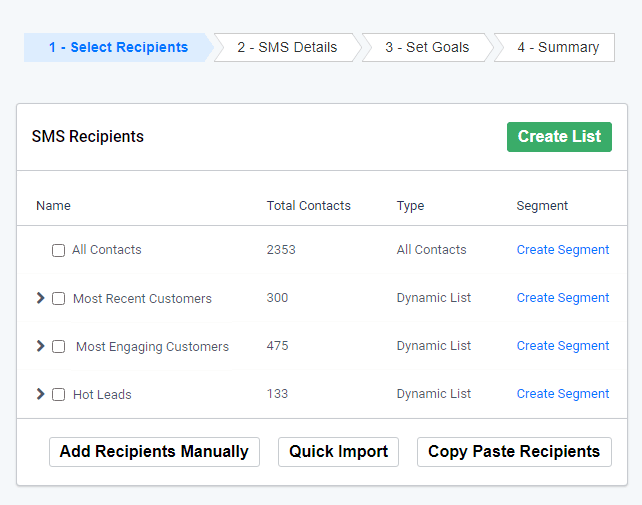642x505 pixels.
Task: Create Segment for Most Engaging Customers
Action: point(563,346)
